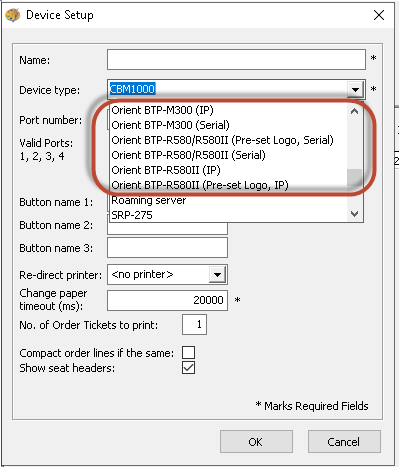
Task: Click the Button name 3 input field
Action: click(167, 248)
